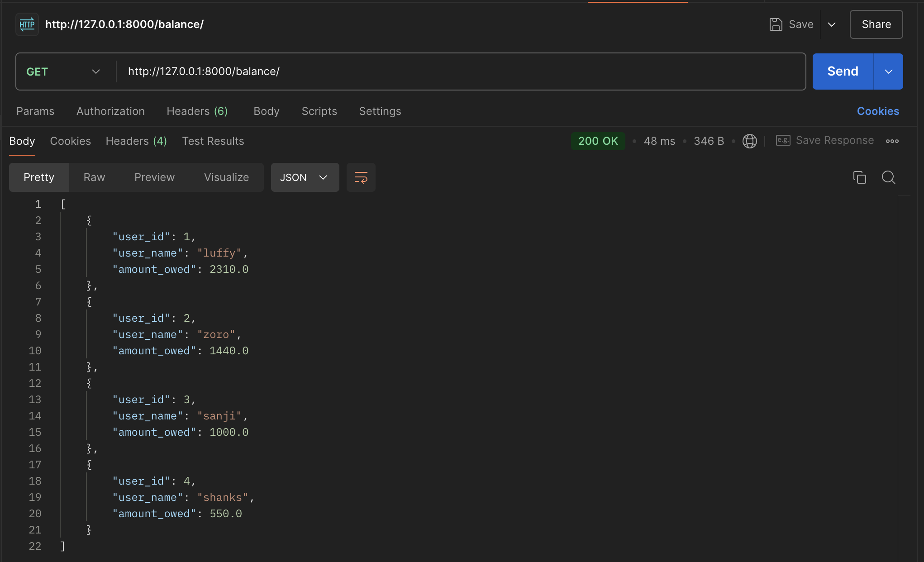Click the Save Response example icon
This screenshot has width=924, height=562.
click(783, 141)
